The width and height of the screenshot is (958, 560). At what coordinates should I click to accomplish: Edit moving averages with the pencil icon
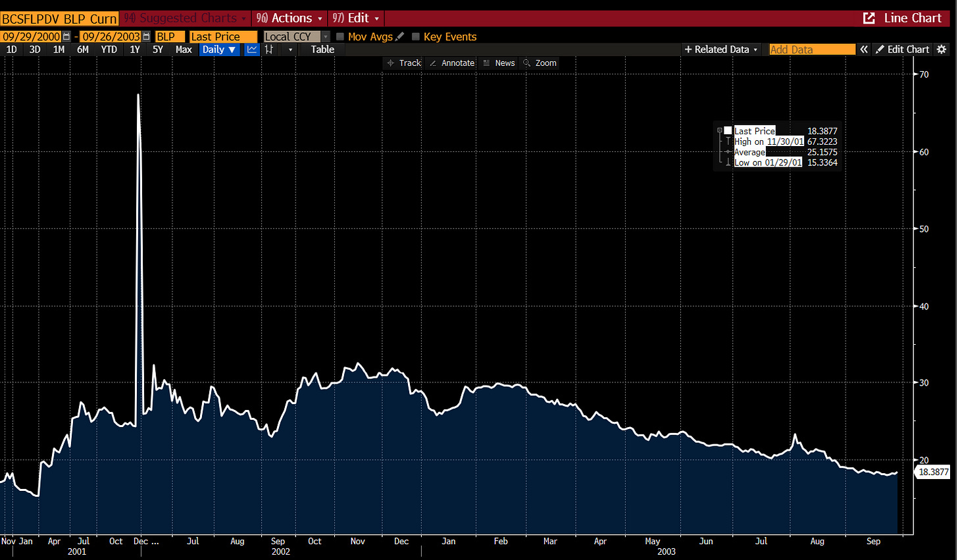point(399,37)
